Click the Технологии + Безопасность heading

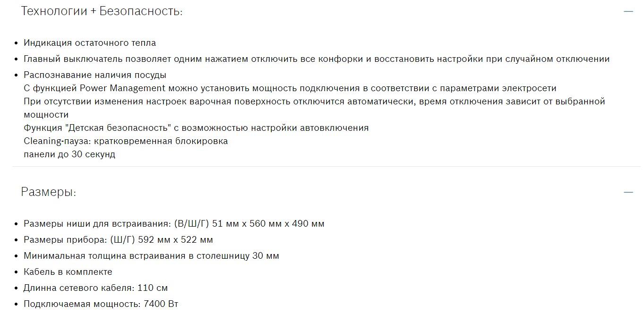[x=102, y=11]
